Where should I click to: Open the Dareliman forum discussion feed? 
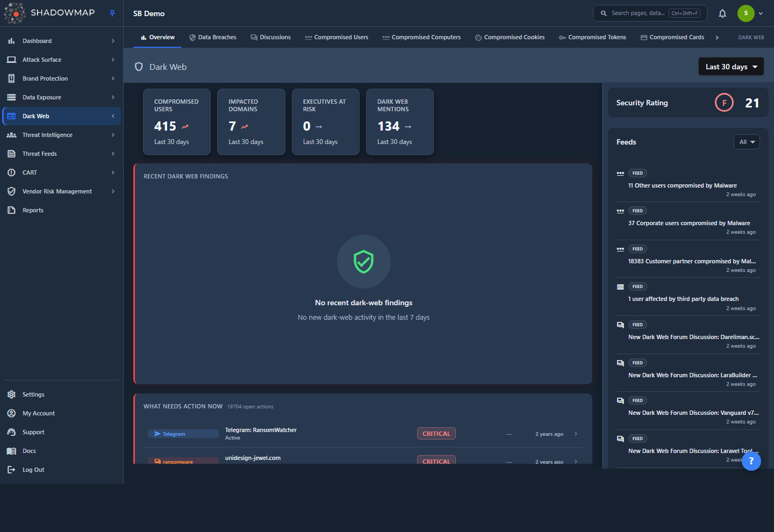pyautogui.click(x=688, y=336)
